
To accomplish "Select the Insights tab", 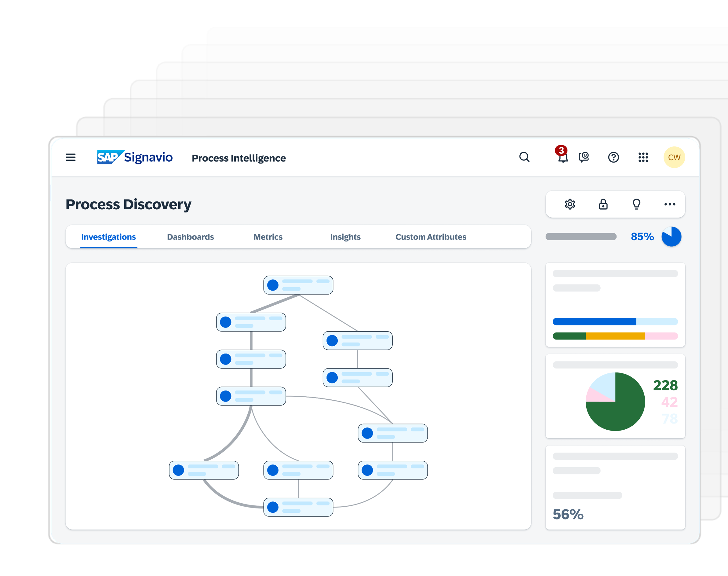I will click(x=345, y=237).
